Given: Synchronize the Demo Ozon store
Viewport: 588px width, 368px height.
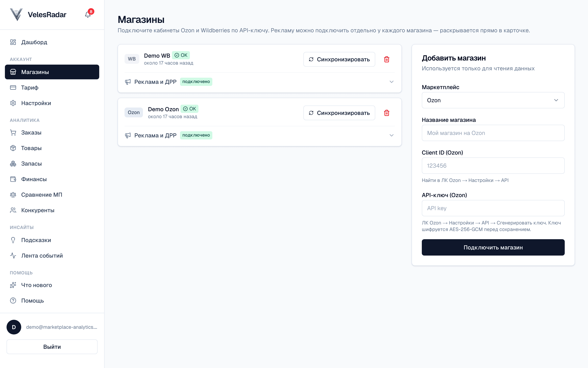Looking at the screenshot, I should (339, 113).
